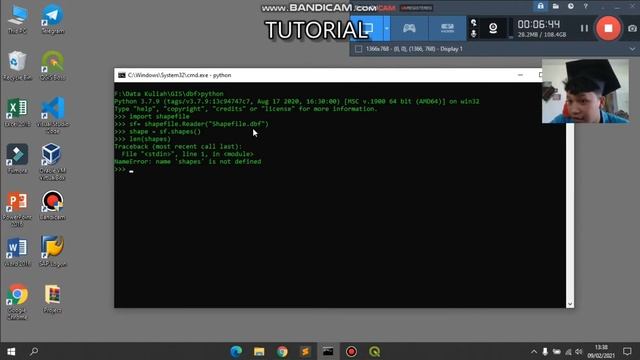This screenshot has height=360, width=640.
Task: Toggle Bandicam microphone icon
Action: coord(473,33)
